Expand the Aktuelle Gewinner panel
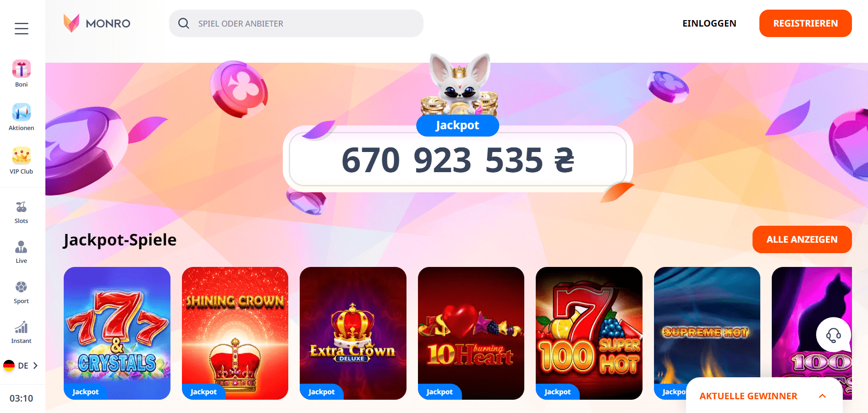 (764, 396)
